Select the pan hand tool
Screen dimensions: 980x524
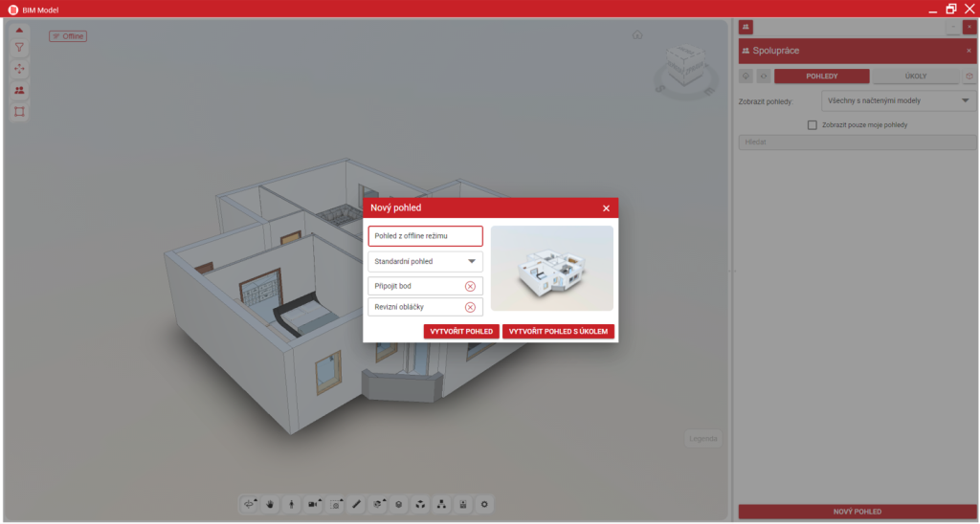[x=271, y=504]
